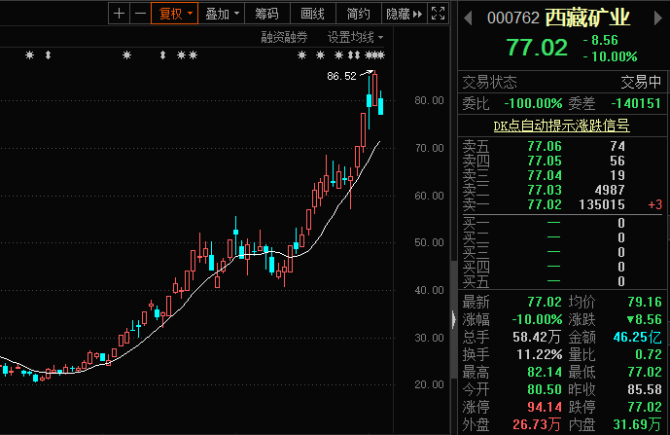Go to next stock with right arrow
The width and height of the screenshot is (670, 435).
(x=658, y=18)
